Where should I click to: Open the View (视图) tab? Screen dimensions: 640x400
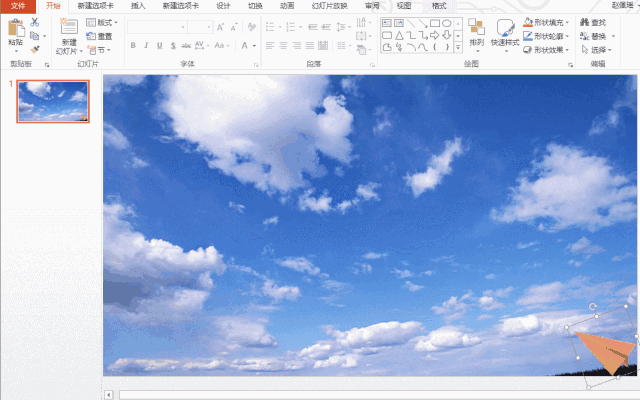[x=404, y=6]
